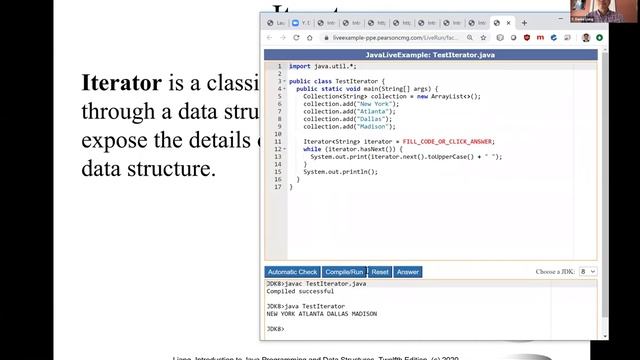Switch to the Zoom tab
Viewport: 640px width, 360px height.
point(301,23)
